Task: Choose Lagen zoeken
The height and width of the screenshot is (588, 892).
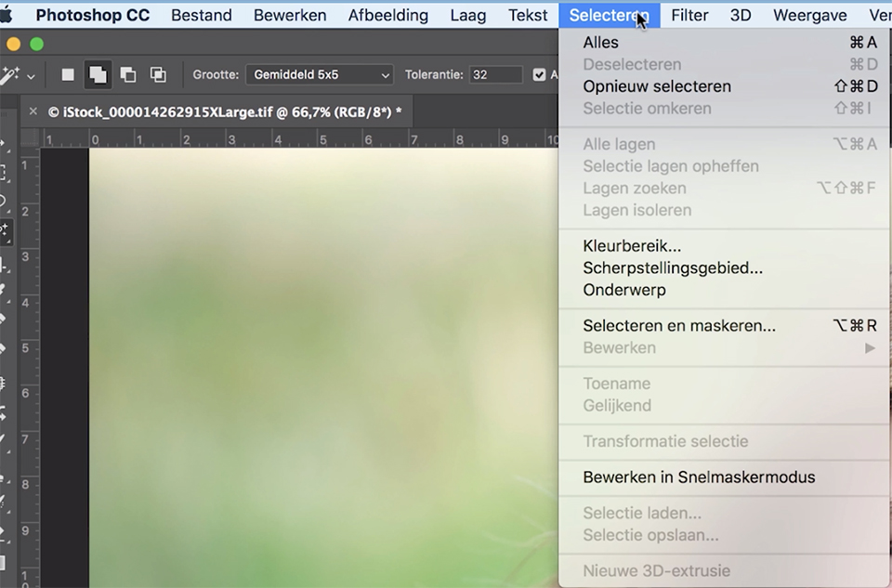Action: [x=724, y=188]
